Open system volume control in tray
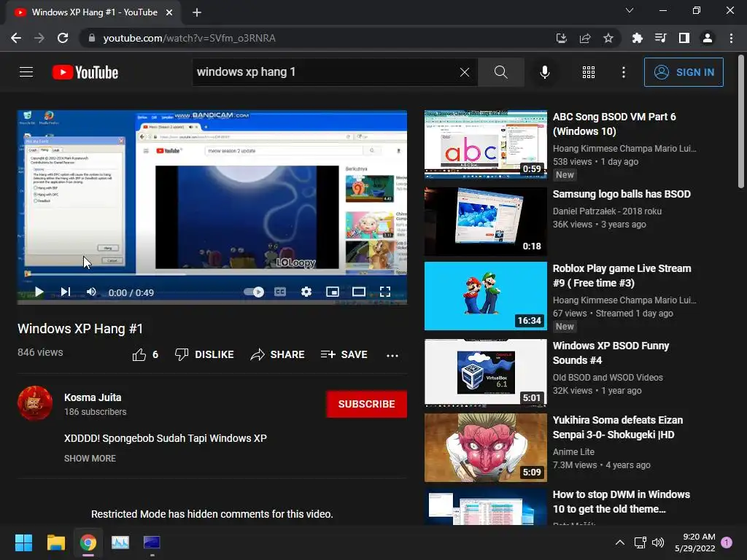This screenshot has height=560, width=747. pyautogui.click(x=658, y=542)
